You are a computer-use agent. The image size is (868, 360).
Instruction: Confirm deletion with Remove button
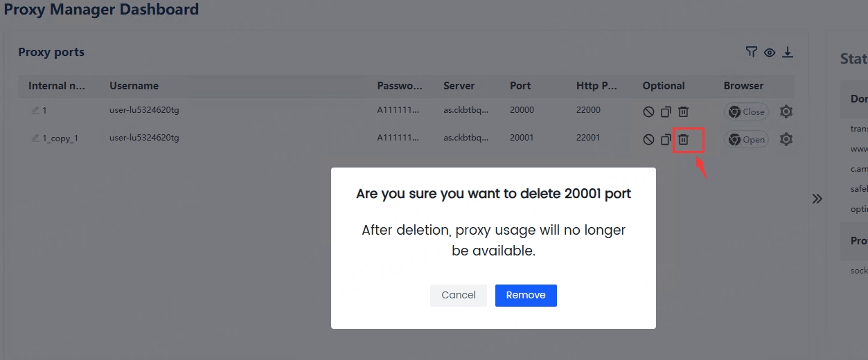(526, 295)
